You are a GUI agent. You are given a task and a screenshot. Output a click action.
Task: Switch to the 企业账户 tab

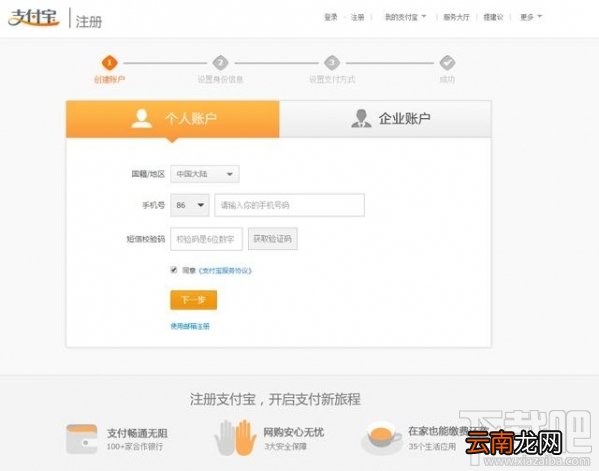(x=385, y=119)
